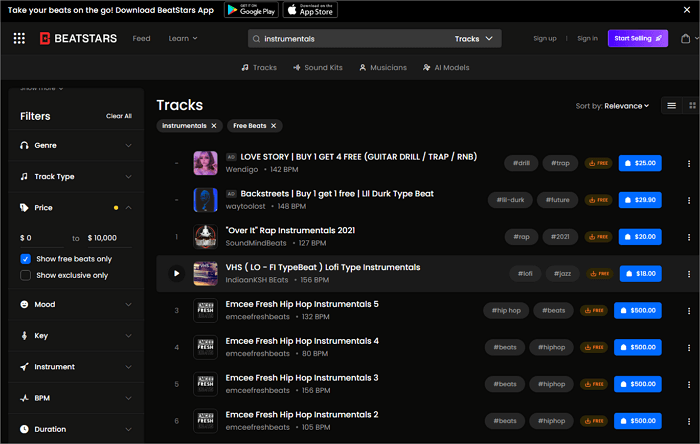Screen dimensions: 700x444
Task: Switch to the Musicians tab
Action: [382, 67]
